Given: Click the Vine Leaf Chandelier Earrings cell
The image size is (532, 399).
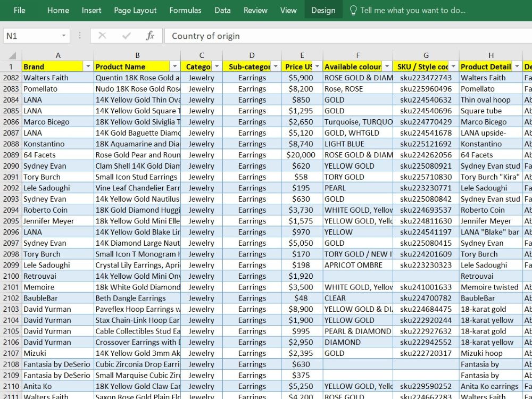Looking at the screenshot, I should click(137, 188).
